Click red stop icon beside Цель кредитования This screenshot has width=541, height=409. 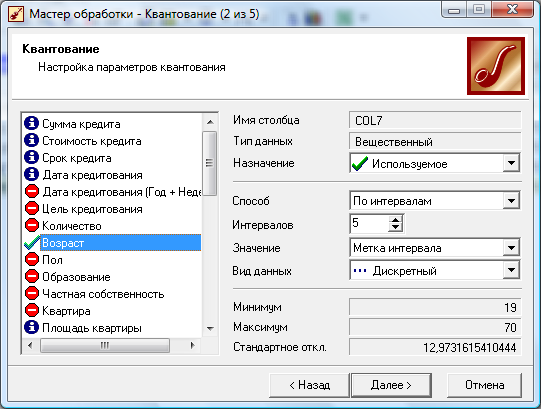(x=32, y=208)
